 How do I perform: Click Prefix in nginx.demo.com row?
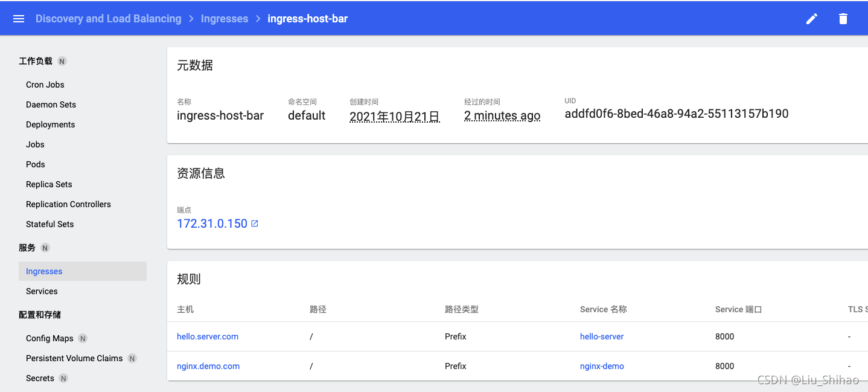click(x=456, y=366)
